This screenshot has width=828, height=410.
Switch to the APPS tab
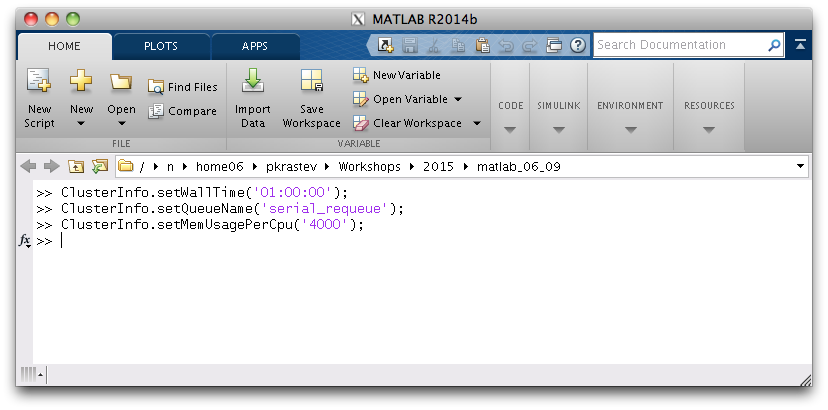(x=254, y=46)
